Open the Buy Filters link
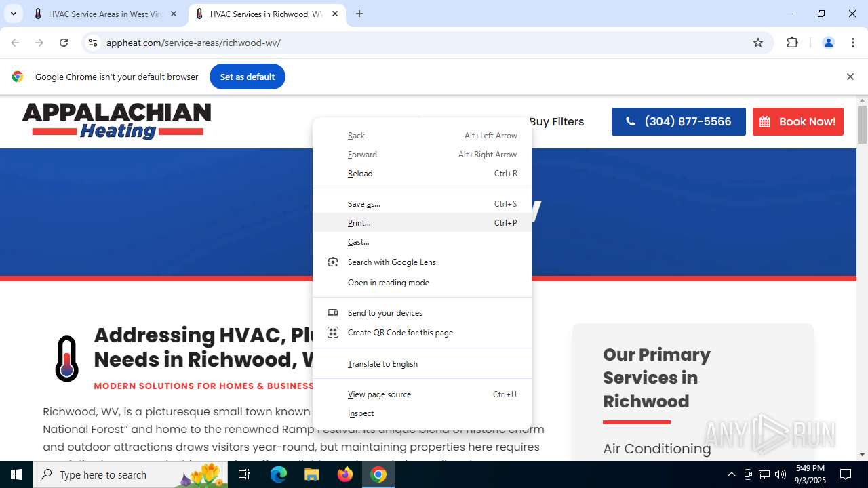Image resolution: width=868 pixels, height=488 pixels. (557, 121)
